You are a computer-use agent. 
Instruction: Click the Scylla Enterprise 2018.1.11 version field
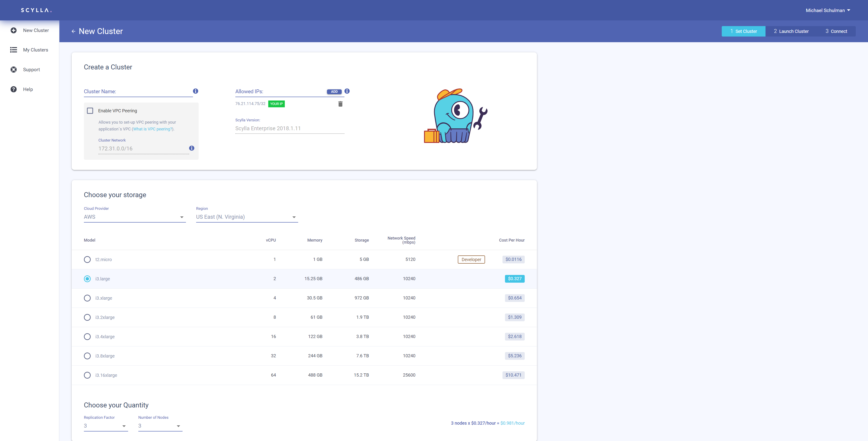pyautogui.click(x=290, y=128)
